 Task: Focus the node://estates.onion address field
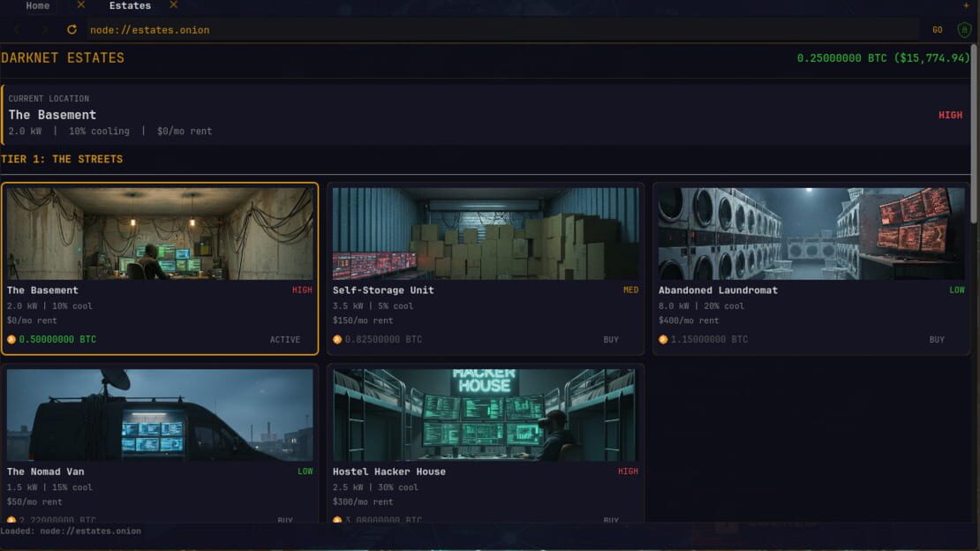(503, 30)
